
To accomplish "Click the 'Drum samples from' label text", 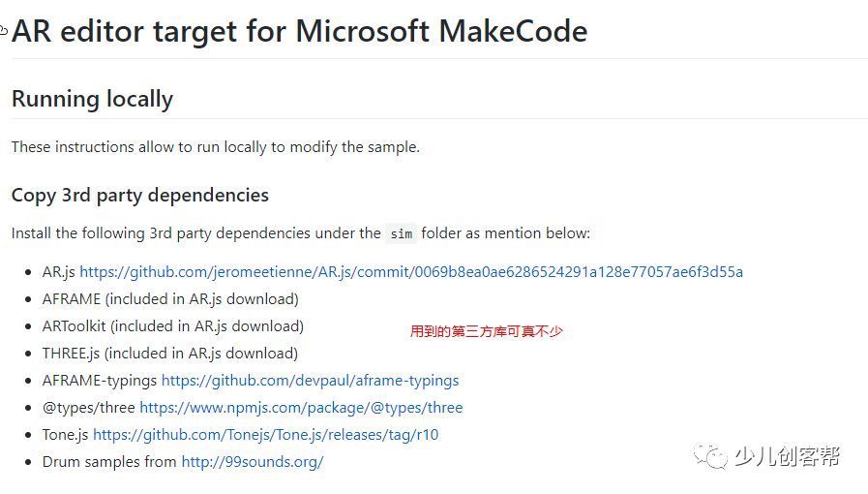I will (109, 462).
